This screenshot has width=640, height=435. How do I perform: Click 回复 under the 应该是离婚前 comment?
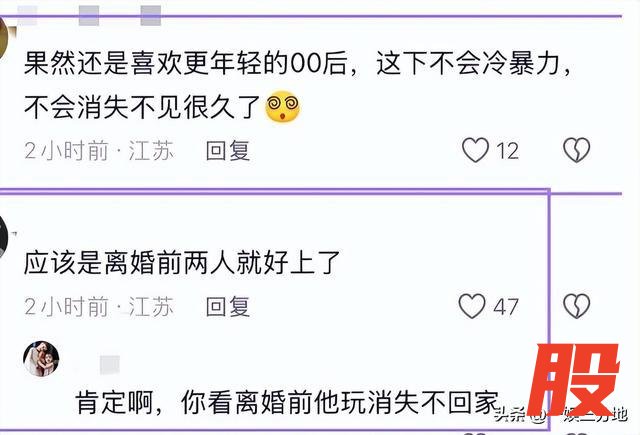point(228,306)
